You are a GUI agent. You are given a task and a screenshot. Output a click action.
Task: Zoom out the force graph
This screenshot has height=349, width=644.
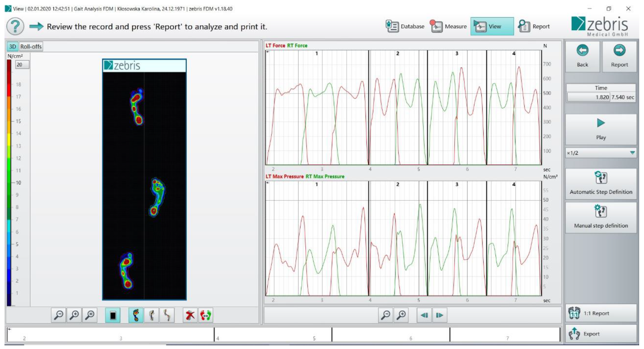[x=386, y=315]
